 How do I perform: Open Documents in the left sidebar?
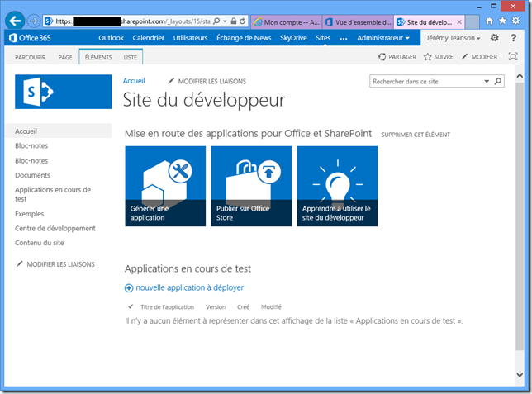click(x=32, y=175)
